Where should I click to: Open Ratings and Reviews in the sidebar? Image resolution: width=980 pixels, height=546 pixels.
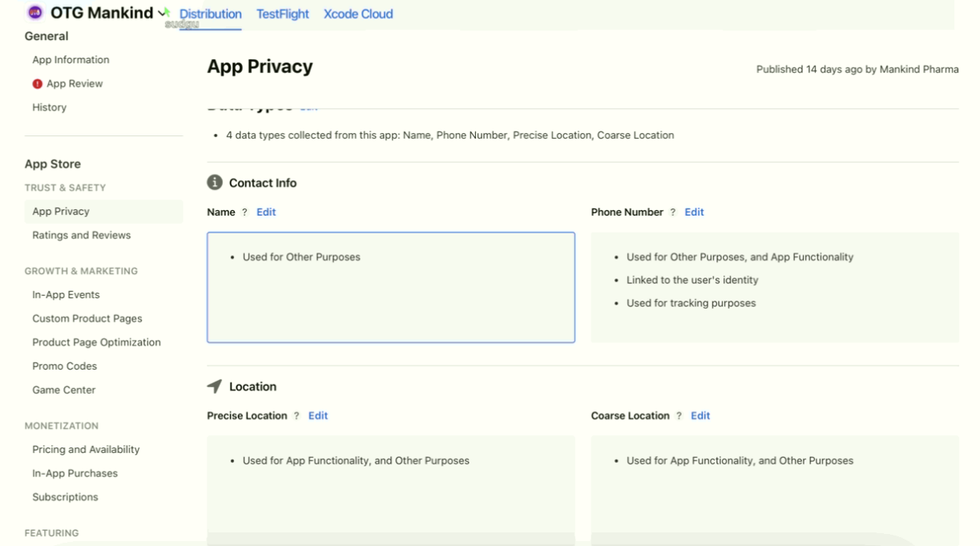[81, 236]
